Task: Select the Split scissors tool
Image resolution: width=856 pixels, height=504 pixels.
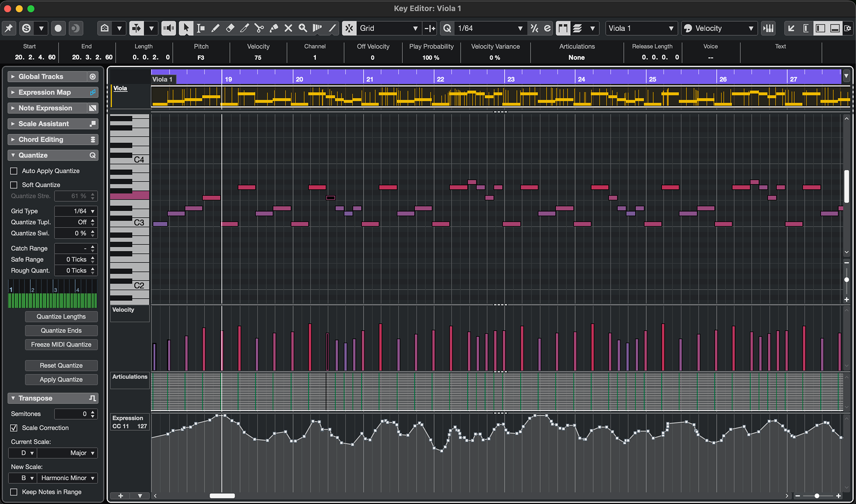Action: click(x=259, y=28)
